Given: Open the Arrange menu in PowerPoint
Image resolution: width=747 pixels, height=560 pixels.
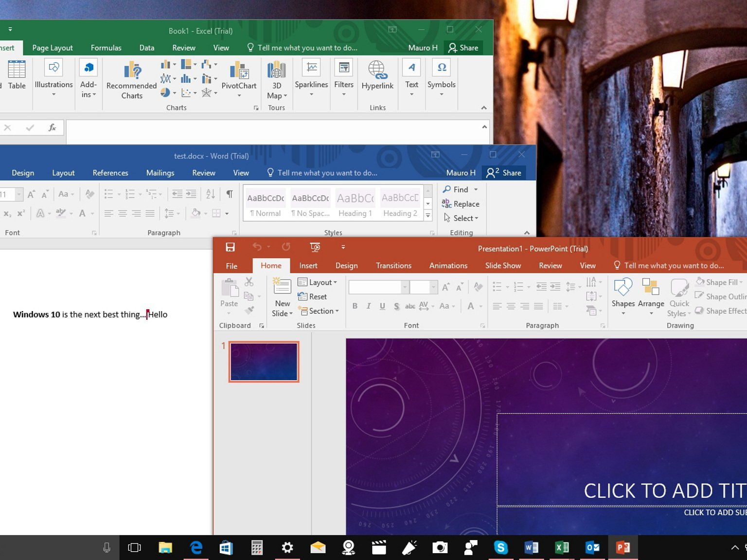Looking at the screenshot, I should [x=651, y=297].
